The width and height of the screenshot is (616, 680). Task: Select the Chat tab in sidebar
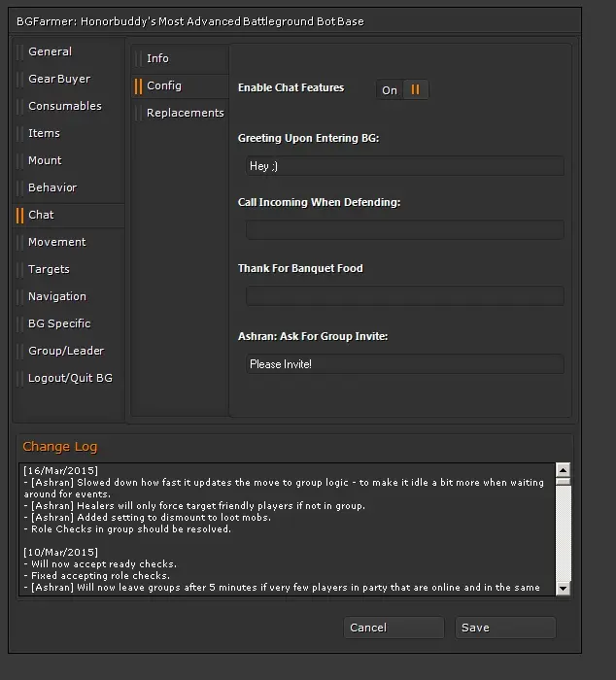[x=69, y=215]
